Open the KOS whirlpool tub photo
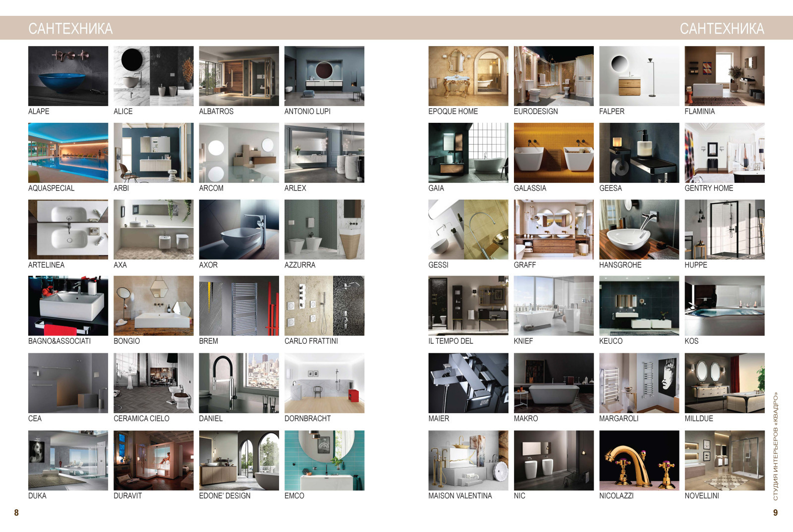Image resolution: width=793 pixels, height=532 pixels. pyautogui.click(x=725, y=306)
